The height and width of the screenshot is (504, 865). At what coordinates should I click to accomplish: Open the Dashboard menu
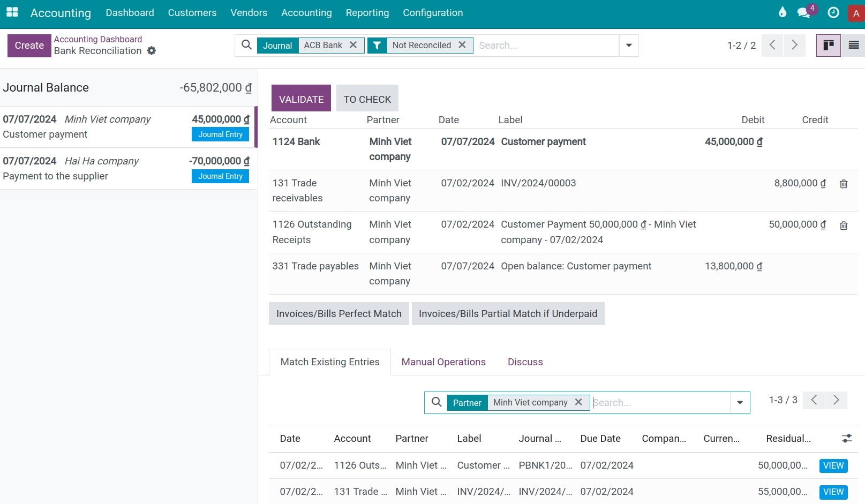click(x=130, y=13)
